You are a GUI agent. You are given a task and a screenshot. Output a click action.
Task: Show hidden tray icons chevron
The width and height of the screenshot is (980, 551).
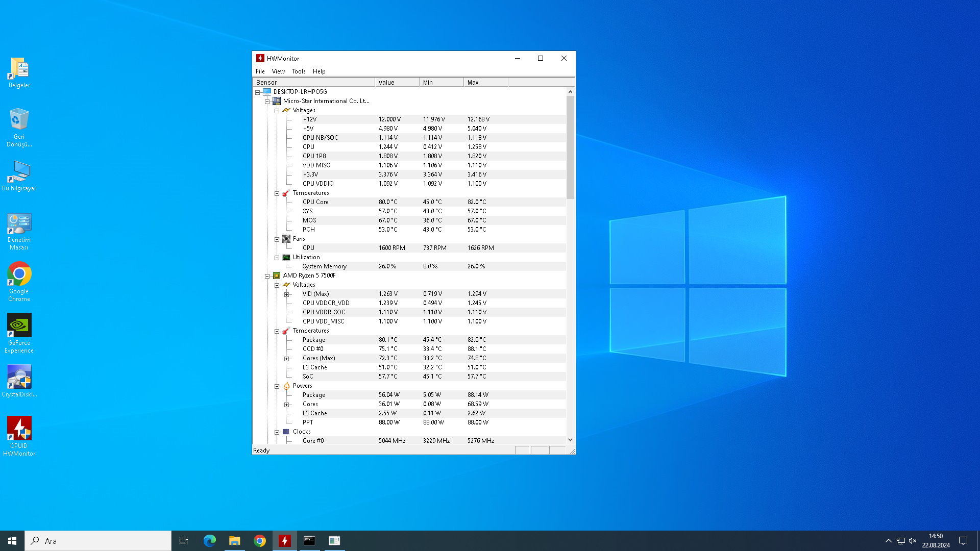[888, 541]
